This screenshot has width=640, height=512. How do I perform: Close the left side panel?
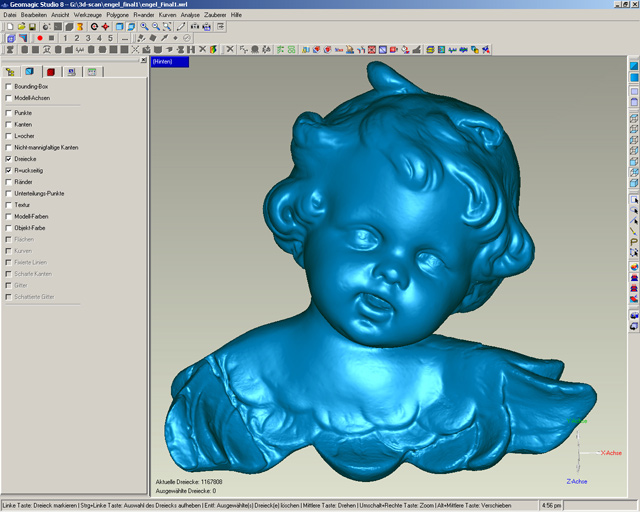pos(143,60)
